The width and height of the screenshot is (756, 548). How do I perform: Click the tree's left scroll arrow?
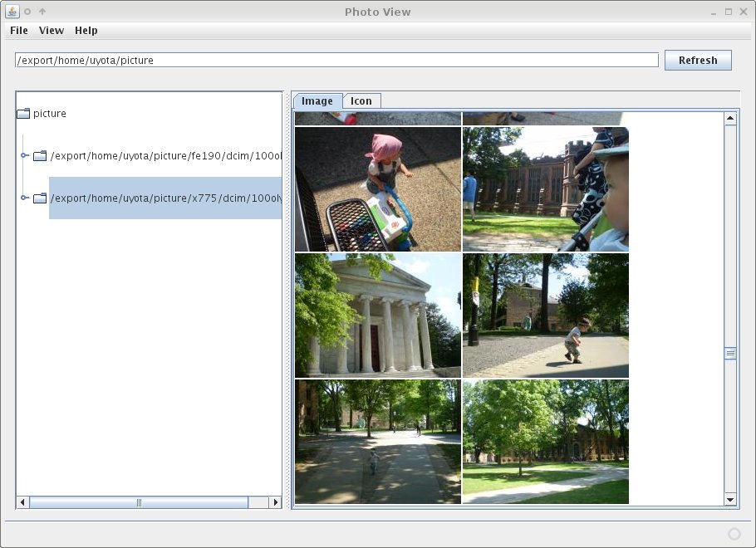(22, 502)
